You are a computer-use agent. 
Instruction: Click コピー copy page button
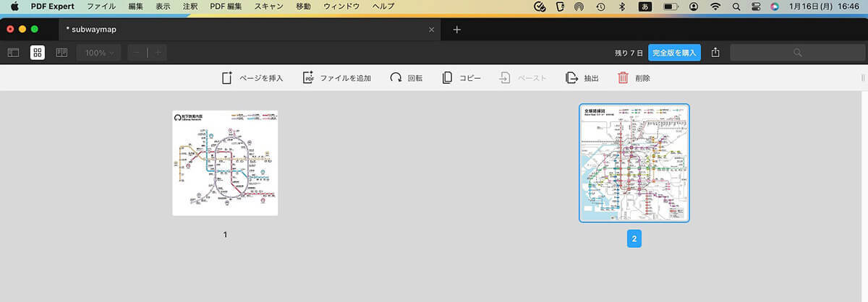pyautogui.click(x=461, y=78)
